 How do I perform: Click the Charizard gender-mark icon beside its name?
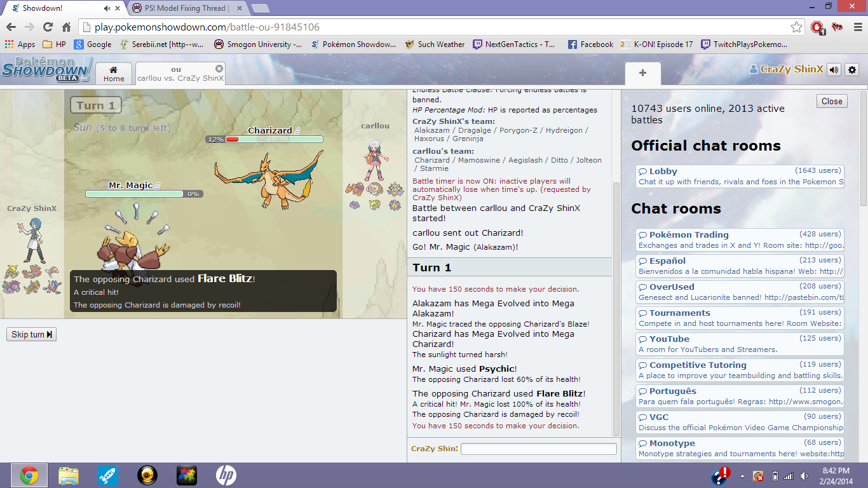(x=297, y=130)
